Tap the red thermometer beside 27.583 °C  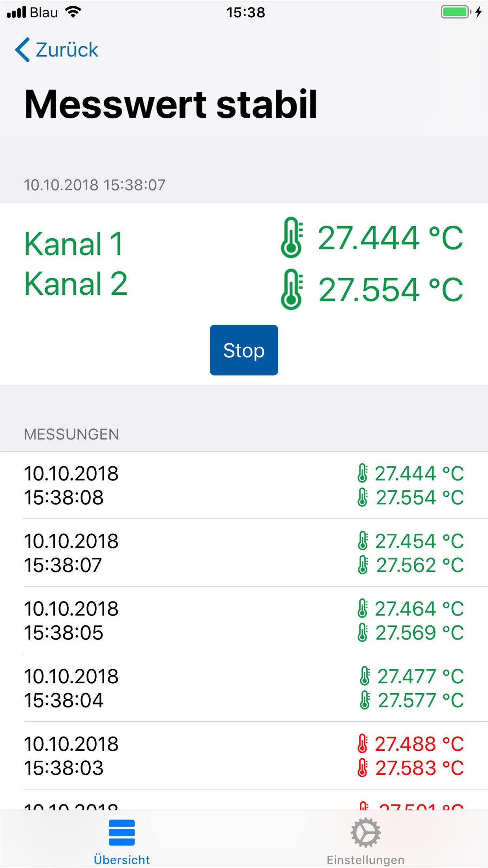(x=362, y=768)
